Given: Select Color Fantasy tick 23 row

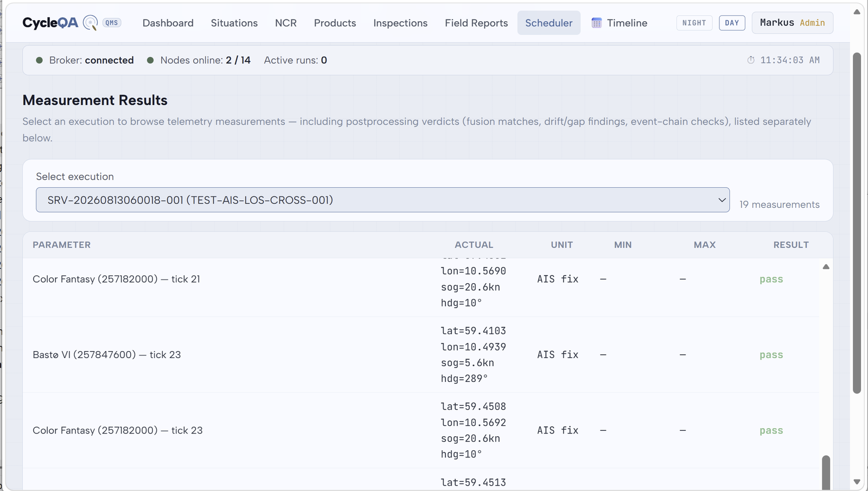Looking at the screenshot, I should coord(421,430).
